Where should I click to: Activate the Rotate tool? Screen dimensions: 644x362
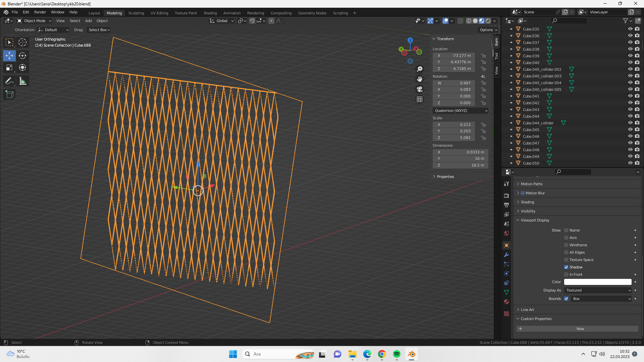(22, 56)
